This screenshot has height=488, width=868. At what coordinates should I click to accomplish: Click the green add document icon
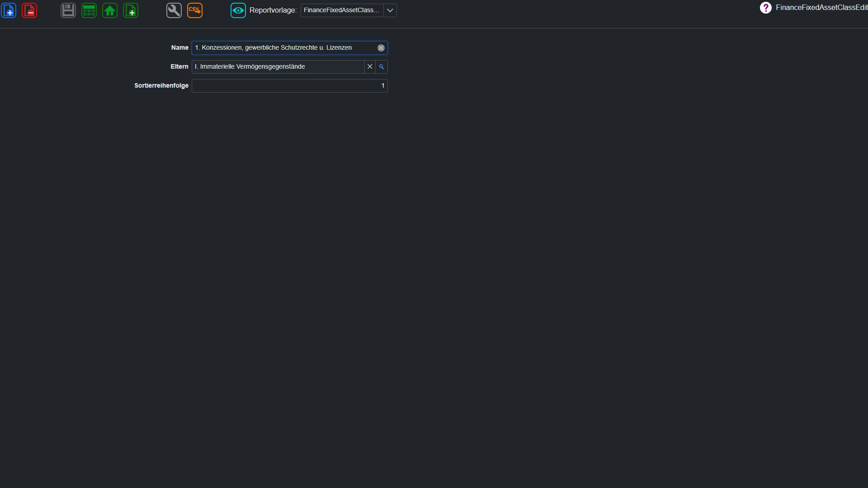(x=131, y=10)
